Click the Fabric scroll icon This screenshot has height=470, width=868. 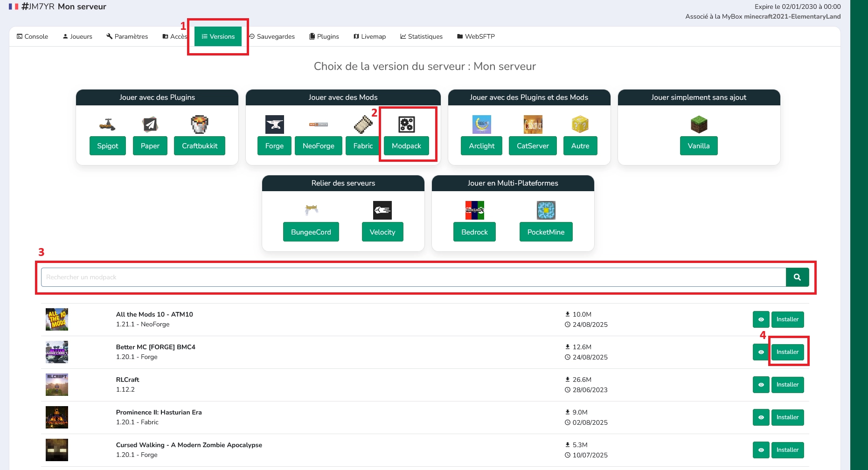pyautogui.click(x=363, y=124)
